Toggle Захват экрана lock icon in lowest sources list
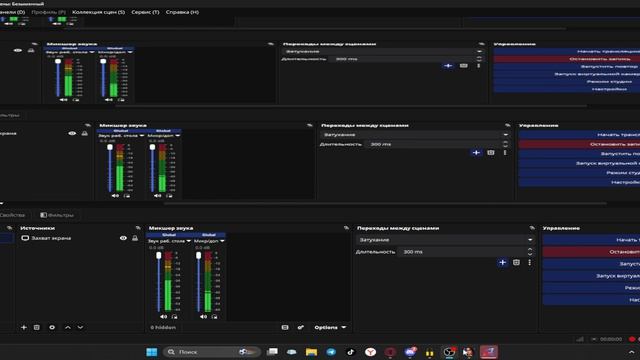Viewport: 640px width, 360px height. coord(135,238)
